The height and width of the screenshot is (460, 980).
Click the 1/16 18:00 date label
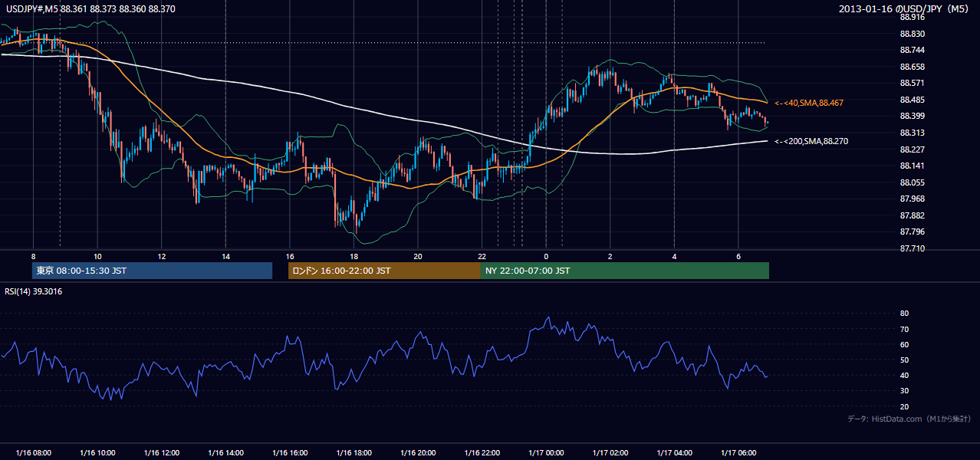coord(354,453)
